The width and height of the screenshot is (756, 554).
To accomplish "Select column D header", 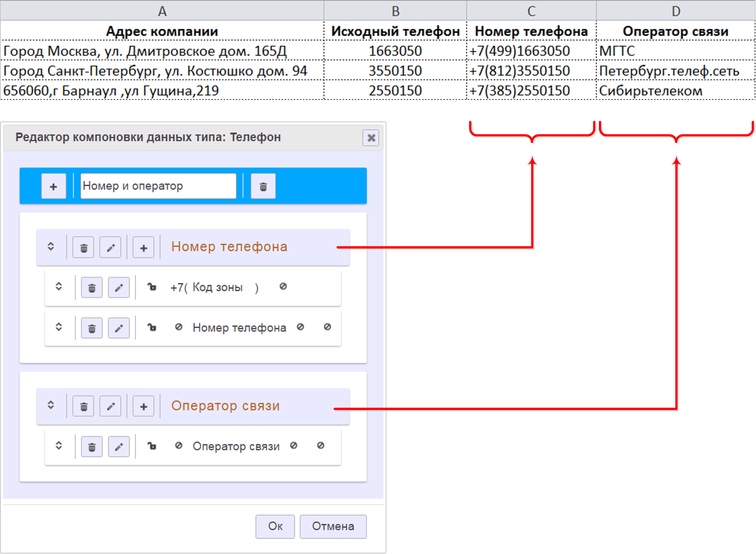I will click(676, 11).
